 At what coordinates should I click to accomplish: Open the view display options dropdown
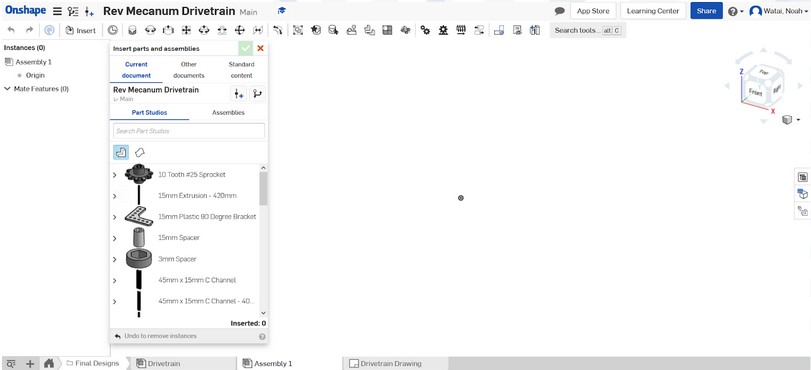pos(791,120)
